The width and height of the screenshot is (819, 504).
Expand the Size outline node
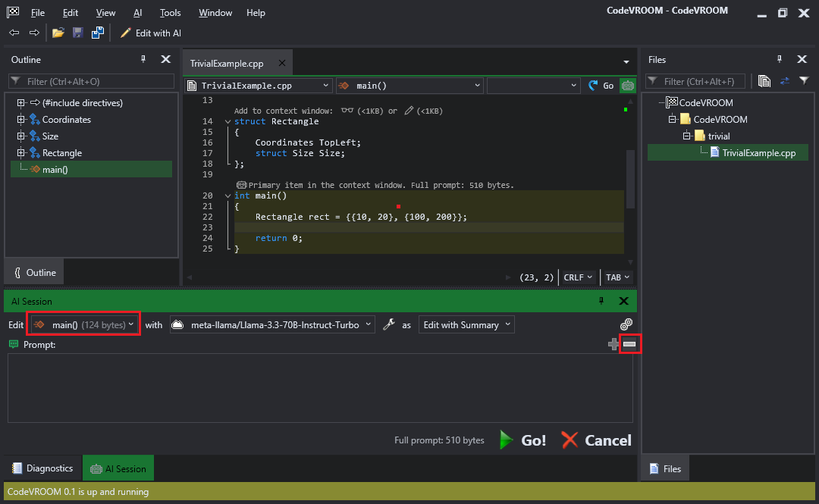21,136
